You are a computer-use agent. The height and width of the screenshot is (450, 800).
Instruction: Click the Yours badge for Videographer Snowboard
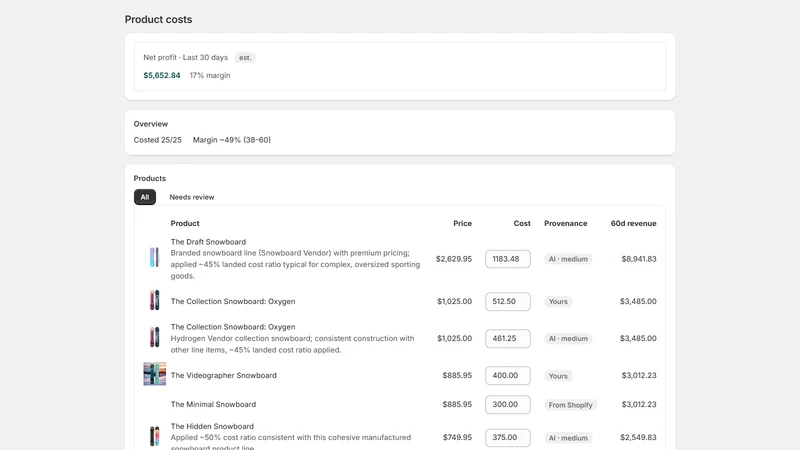tap(558, 376)
